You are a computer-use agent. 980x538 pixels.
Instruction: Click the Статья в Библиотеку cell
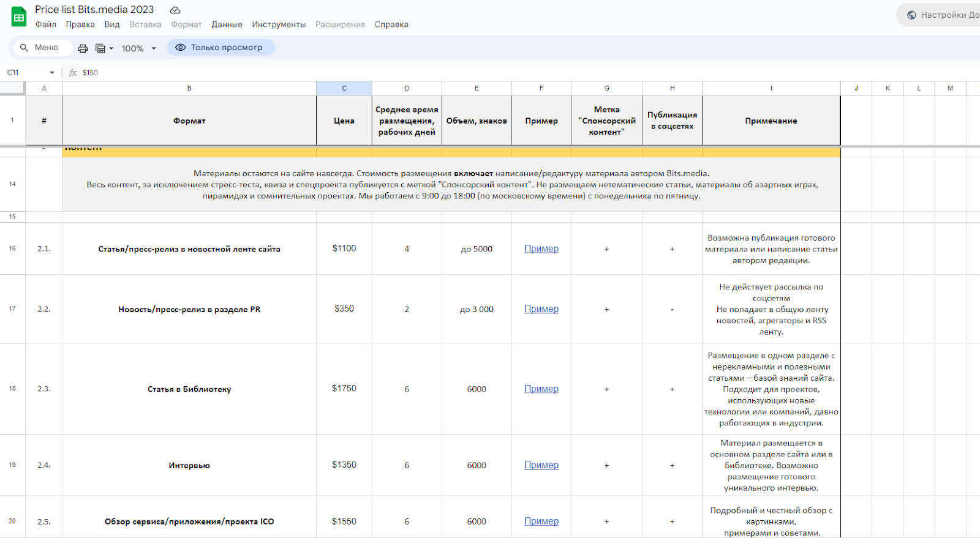189,389
